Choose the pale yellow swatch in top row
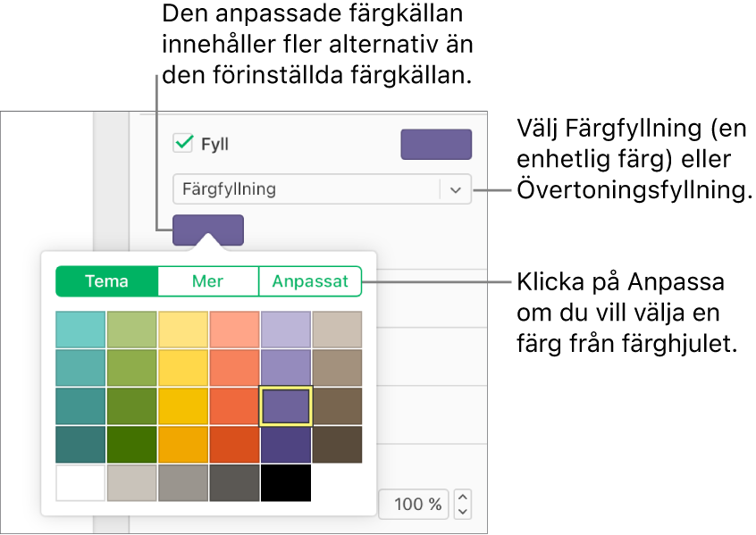Screen dimensions: 756x535 pos(183,330)
